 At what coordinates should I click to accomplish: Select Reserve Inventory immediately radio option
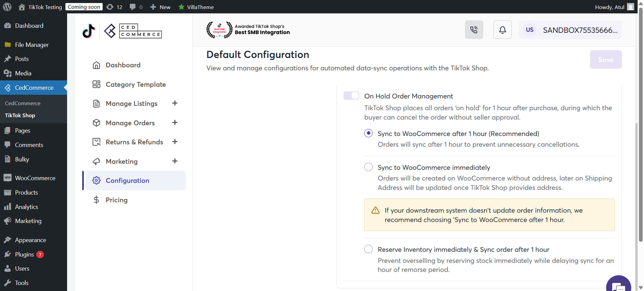coord(368,249)
